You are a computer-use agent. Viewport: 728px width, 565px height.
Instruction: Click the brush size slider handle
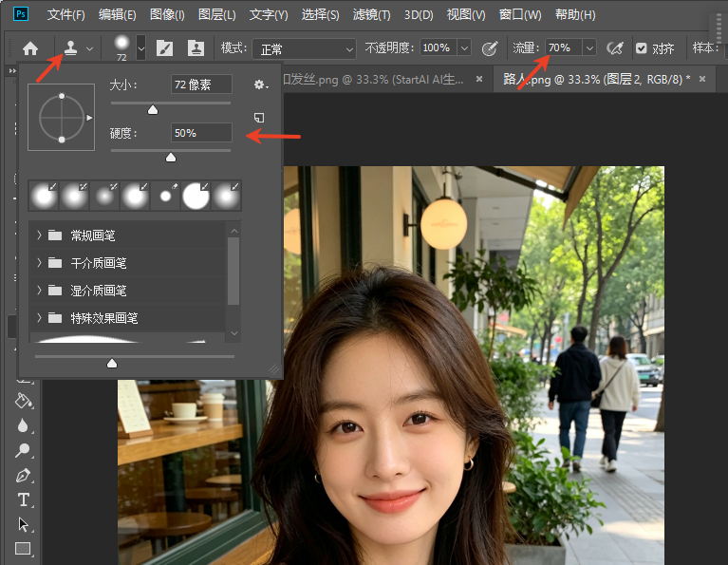[x=153, y=109]
